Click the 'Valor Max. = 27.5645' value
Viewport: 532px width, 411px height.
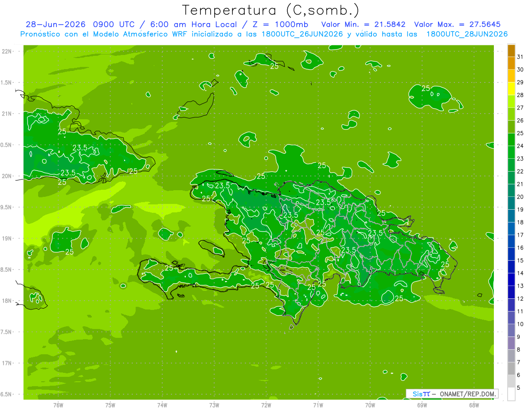458,24
